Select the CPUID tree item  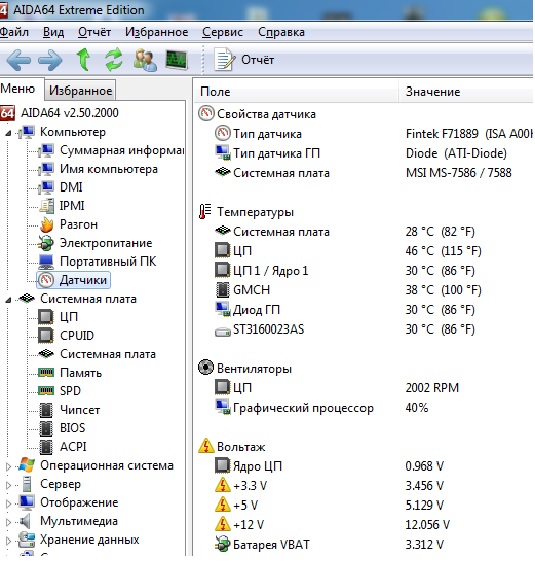pos(77,335)
